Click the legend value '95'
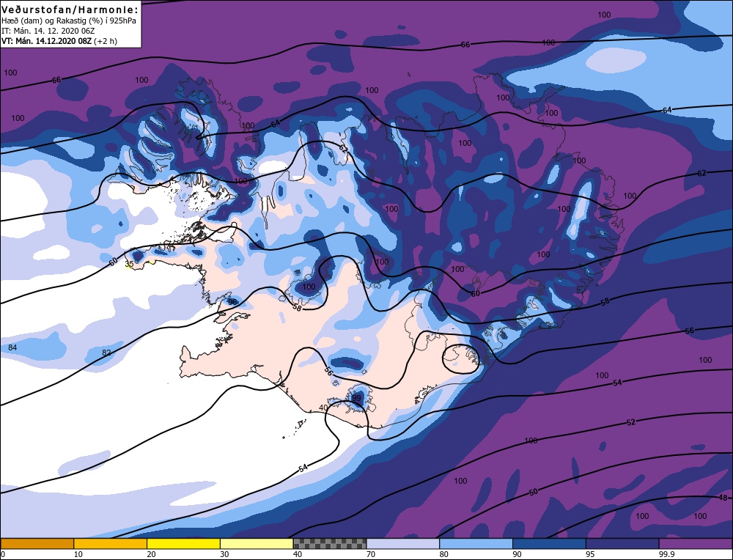This screenshot has height=560, width=733. [590, 554]
